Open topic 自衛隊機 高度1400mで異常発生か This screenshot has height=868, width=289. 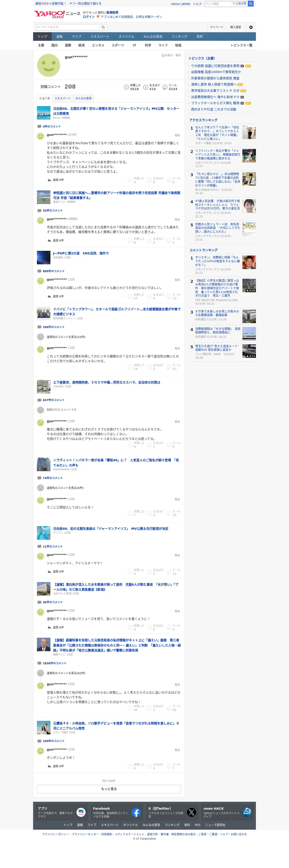coord(216,72)
